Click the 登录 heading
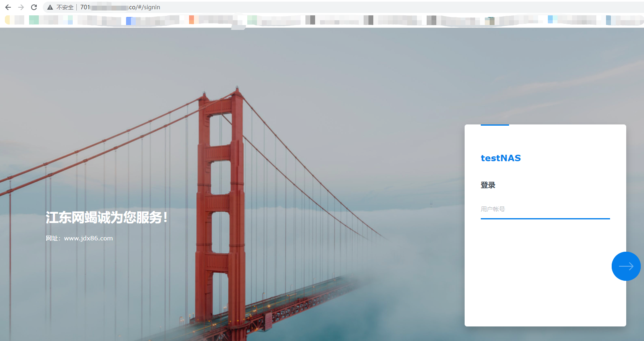The image size is (644, 341). coord(488,185)
